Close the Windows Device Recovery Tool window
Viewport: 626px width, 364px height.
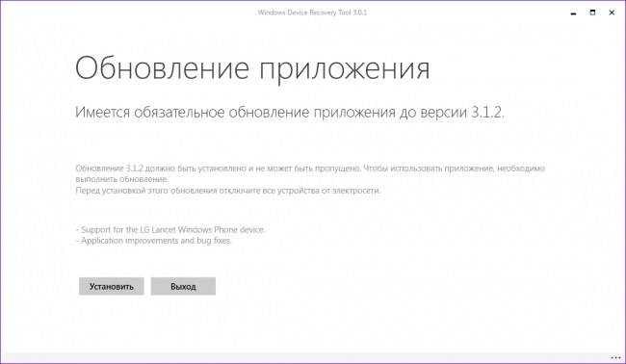pos(612,13)
